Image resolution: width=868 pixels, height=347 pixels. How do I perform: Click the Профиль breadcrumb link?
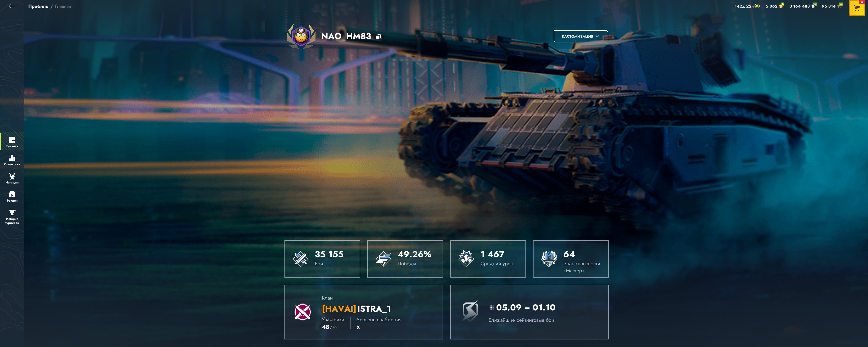click(38, 6)
